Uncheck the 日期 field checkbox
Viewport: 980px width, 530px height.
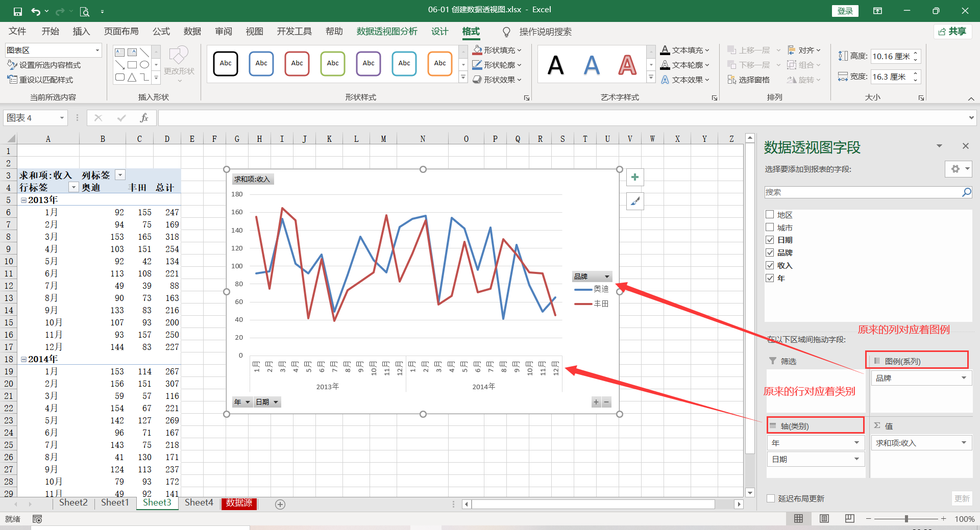[770, 240]
